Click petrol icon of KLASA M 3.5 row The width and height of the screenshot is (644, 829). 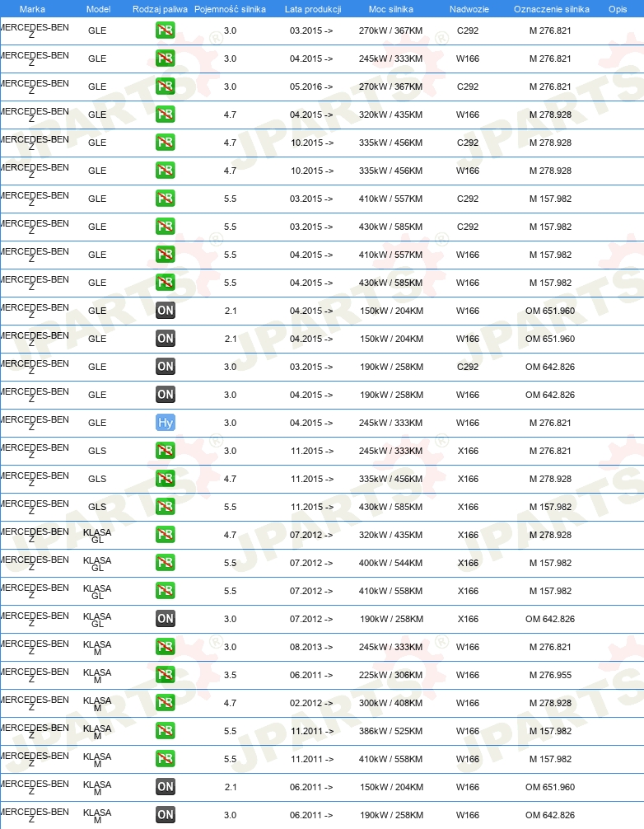(x=166, y=675)
